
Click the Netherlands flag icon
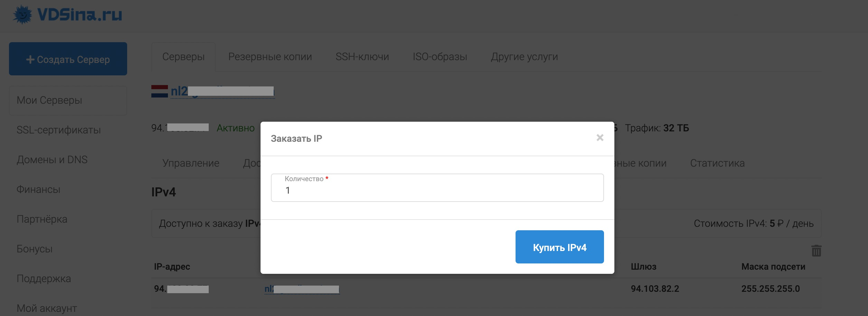pyautogui.click(x=160, y=91)
